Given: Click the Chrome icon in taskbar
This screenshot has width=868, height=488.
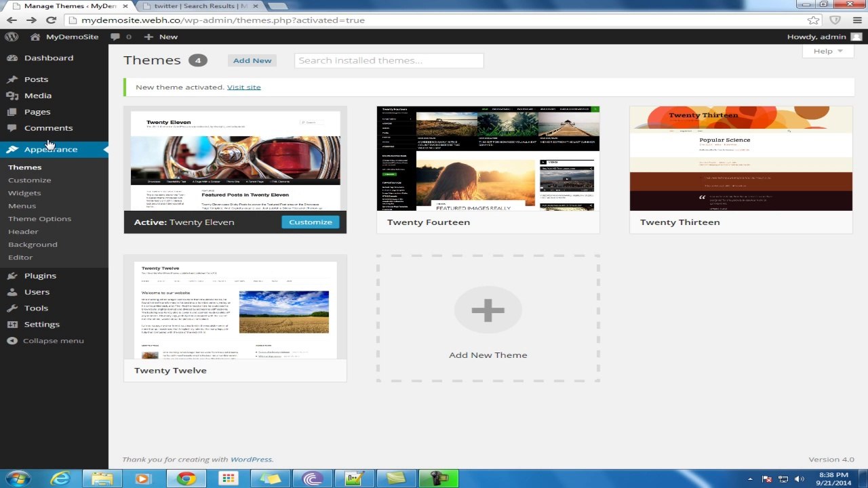Looking at the screenshot, I should [186, 479].
